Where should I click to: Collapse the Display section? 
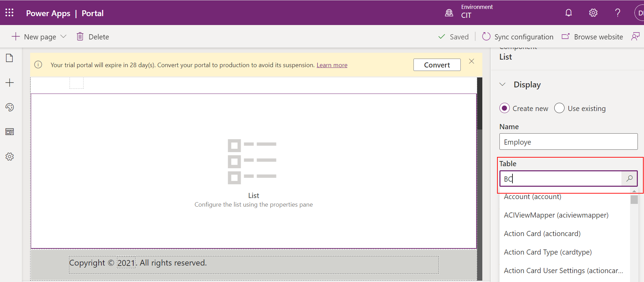coord(503,84)
